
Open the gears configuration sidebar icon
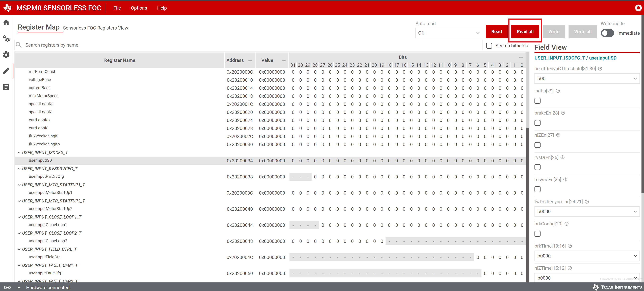(x=6, y=39)
